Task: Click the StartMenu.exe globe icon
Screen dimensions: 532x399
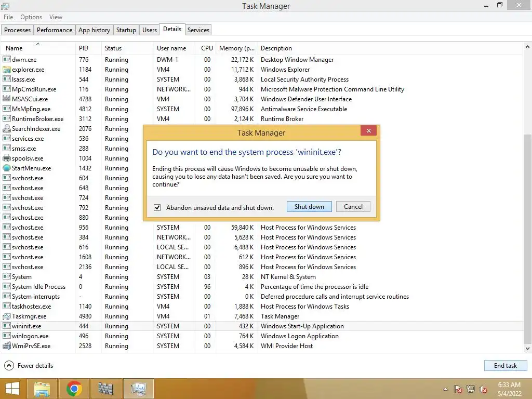Action: point(6,168)
